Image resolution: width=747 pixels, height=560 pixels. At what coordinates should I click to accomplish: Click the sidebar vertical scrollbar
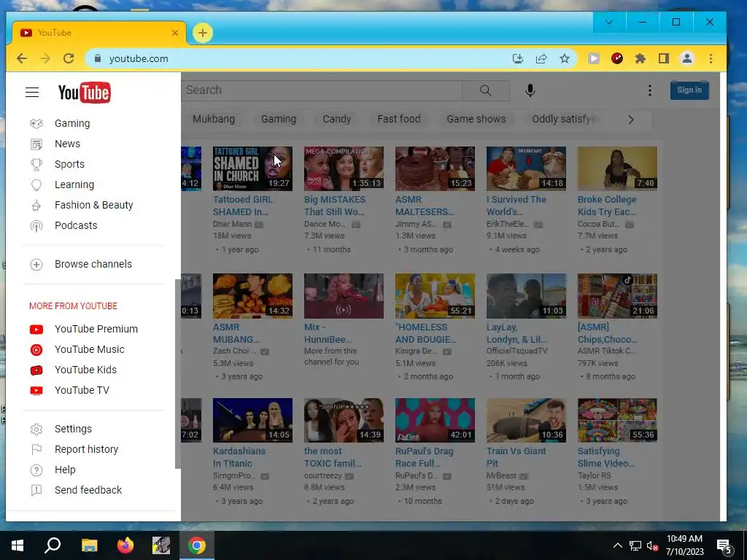[178, 374]
